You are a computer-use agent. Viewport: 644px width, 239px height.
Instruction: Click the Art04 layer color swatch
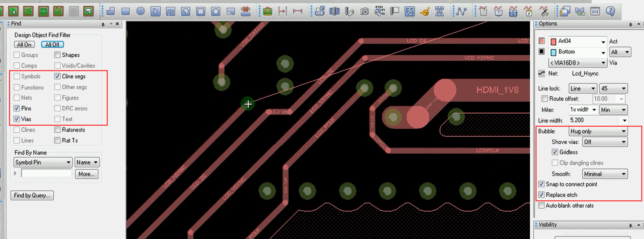553,41
